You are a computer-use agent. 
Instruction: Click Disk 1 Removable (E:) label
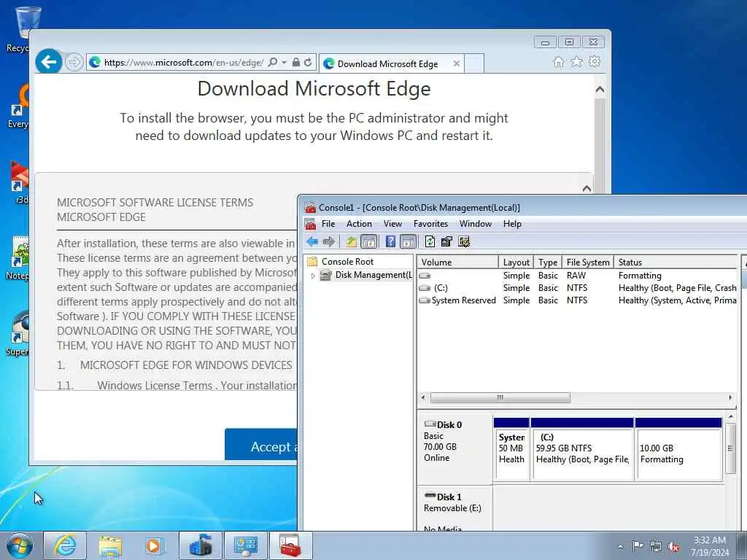tap(454, 508)
